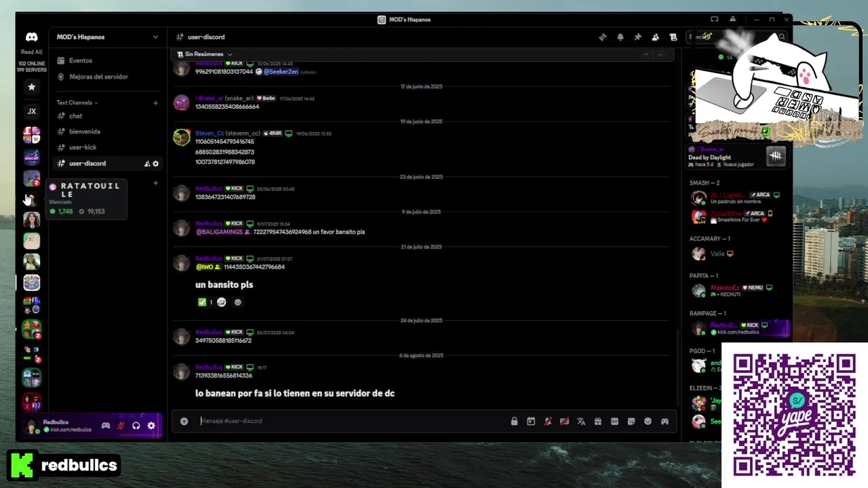
Task: Switch to the chat channel
Action: pyautogui.click(x=108, y=116)
